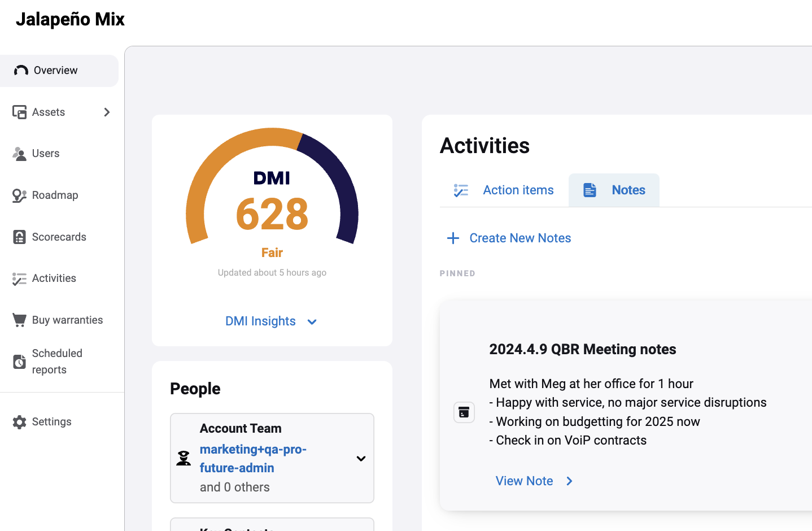Click the 'Check in on VoIP contracts' line

568,441
